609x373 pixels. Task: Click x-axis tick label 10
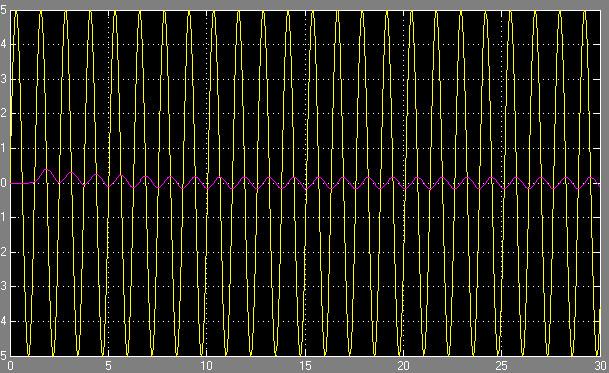click(x=207, y=366)
